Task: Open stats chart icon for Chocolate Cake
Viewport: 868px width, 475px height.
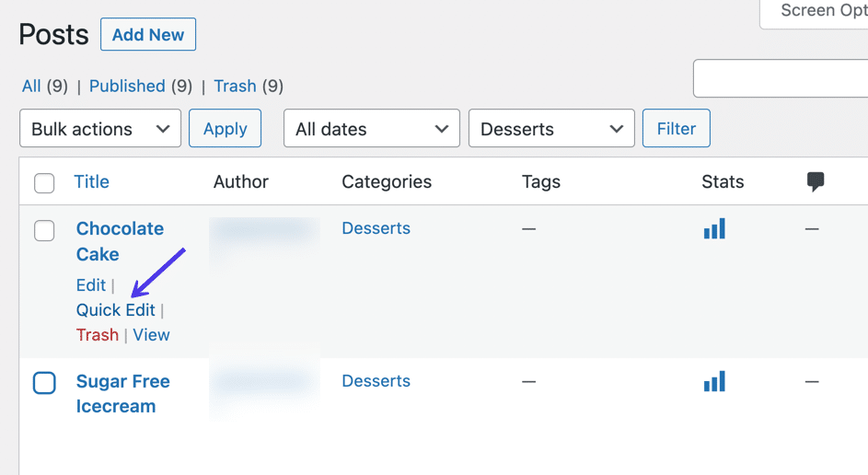Action: click(714, 228)
